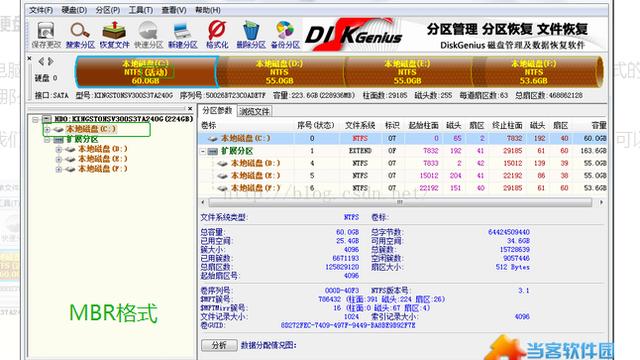Expand 本地磁盘(E:) node in tree

(59, 159)
